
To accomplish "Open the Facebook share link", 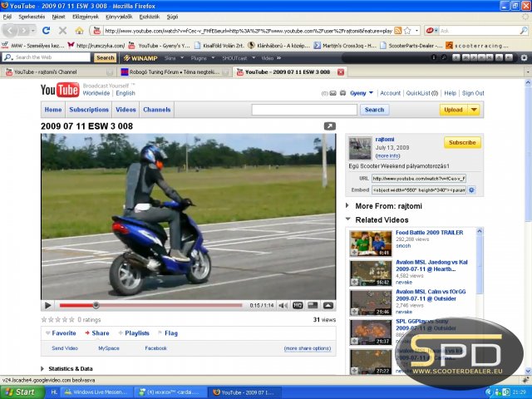I will (x=155, y=348).
